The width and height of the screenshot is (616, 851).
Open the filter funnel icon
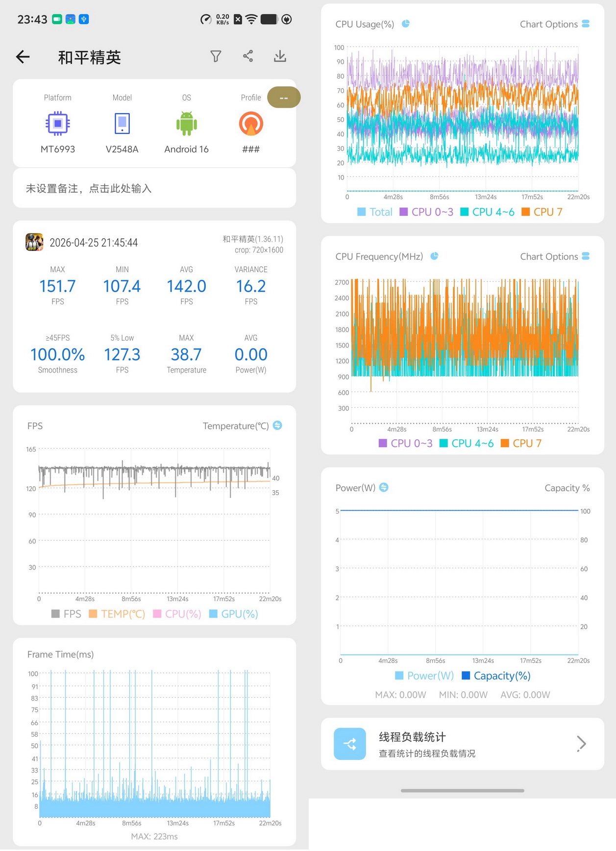point(216,56)
